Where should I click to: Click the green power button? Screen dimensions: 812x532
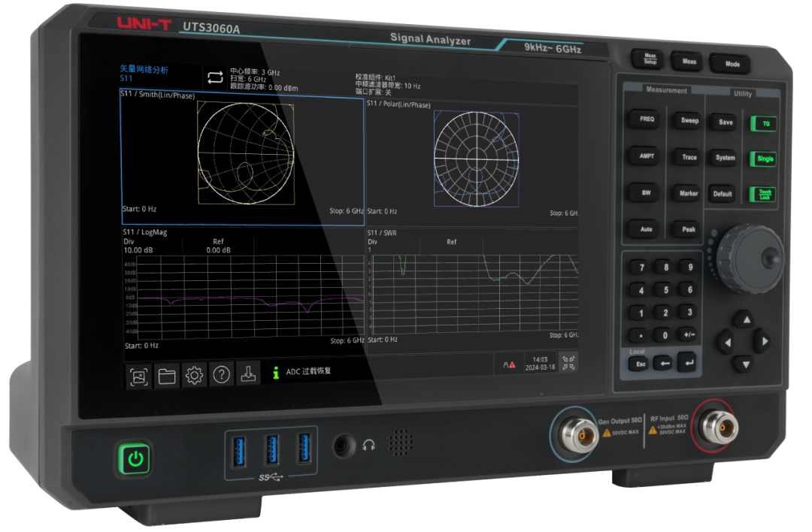tap(135, 458)
